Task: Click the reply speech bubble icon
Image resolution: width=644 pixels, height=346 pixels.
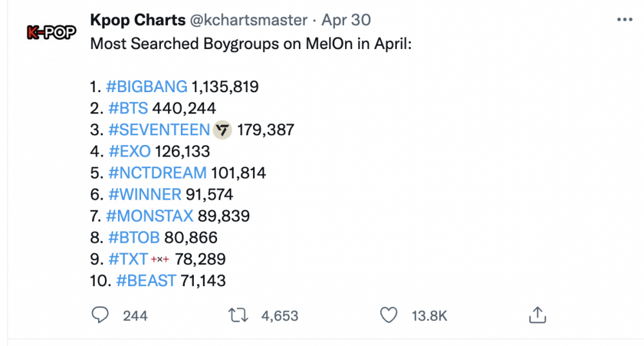Action: click(100, 315)
